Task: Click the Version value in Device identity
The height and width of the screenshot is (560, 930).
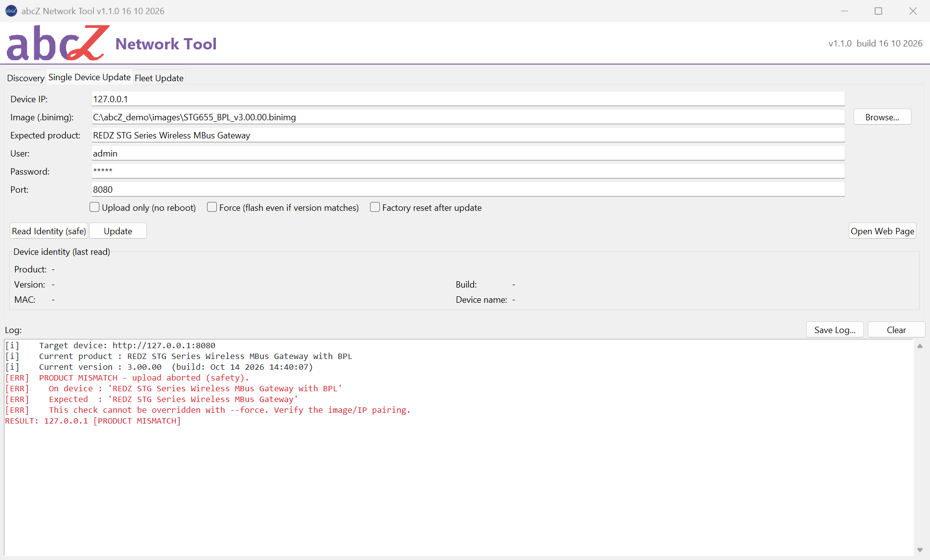Action: click(x=53, y=284)
